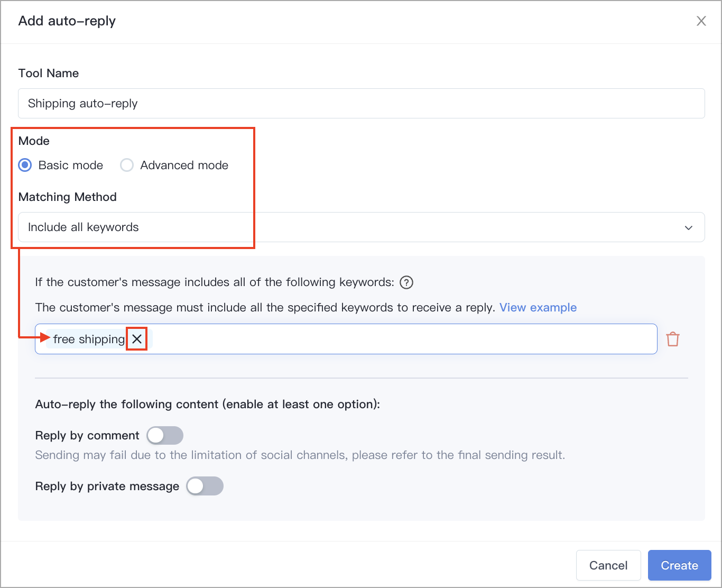Open the 'Include all keywords' combo box

click(362, 227)
